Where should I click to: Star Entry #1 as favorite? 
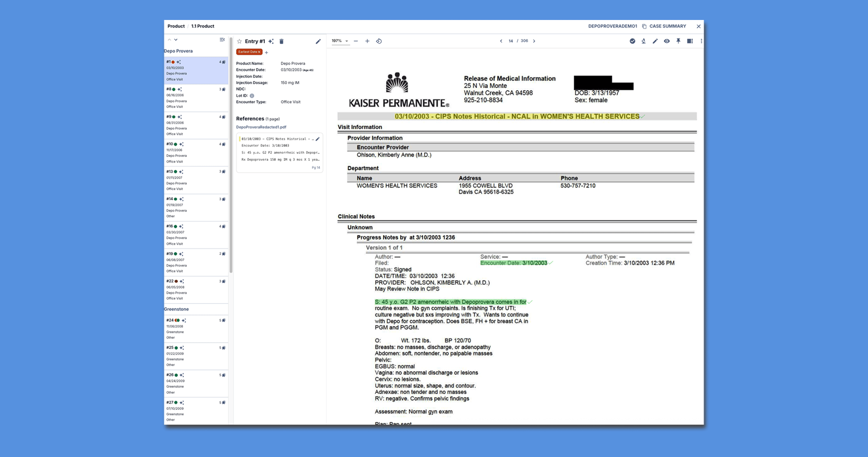(x=239, y=42)
